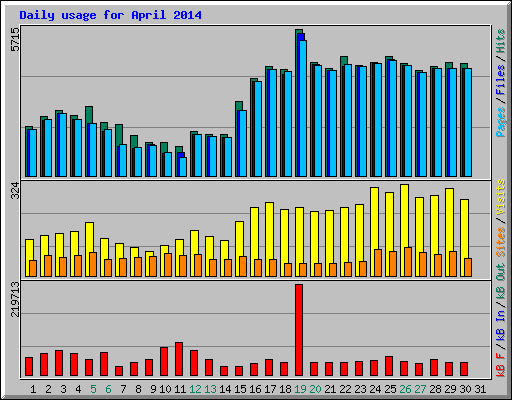
Task: Click day label 10 on the x-axis
Action: click(x=165, y=389)
